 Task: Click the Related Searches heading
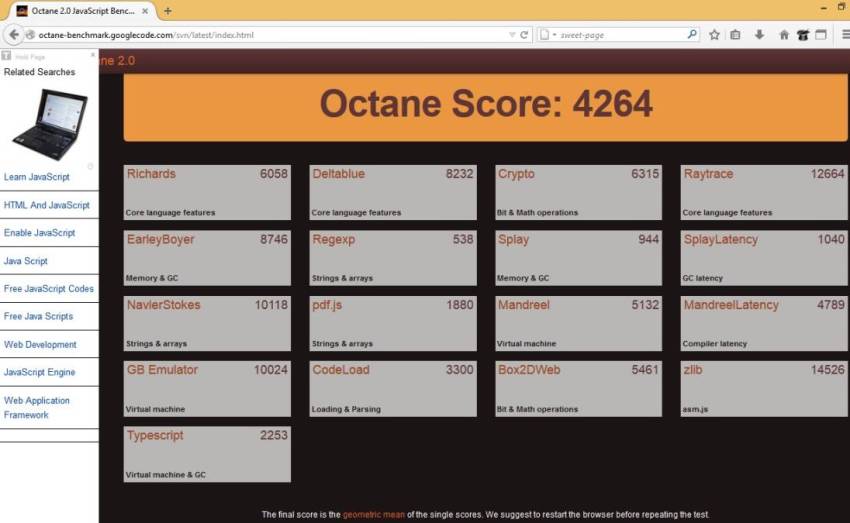[39, 72]
